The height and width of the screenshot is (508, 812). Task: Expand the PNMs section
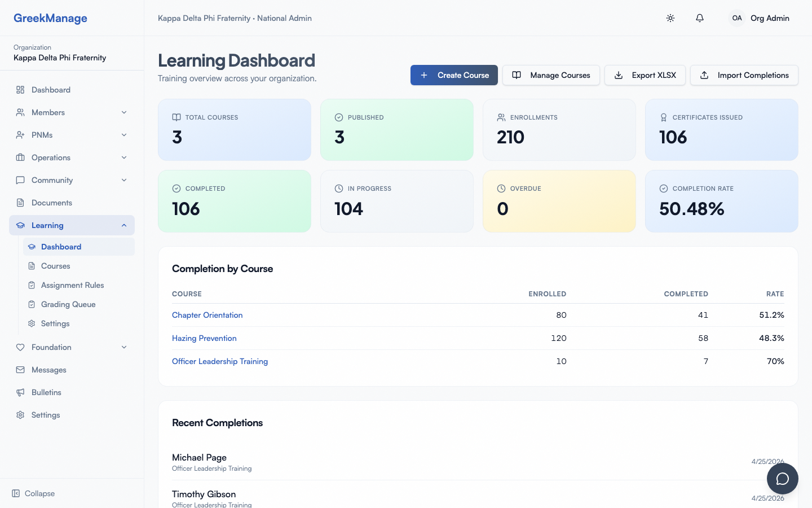click(123, 135)
